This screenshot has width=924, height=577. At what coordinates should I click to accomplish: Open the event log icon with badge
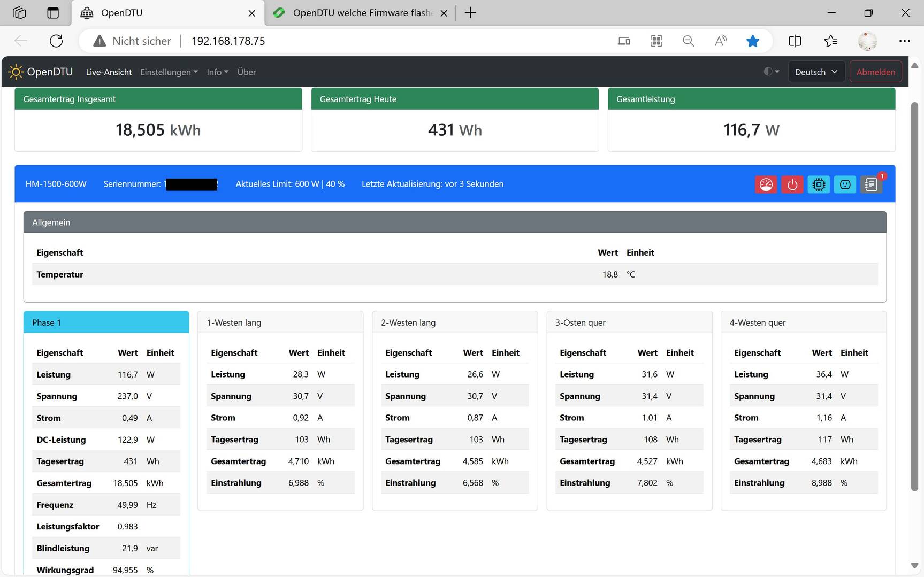(871, 184)
